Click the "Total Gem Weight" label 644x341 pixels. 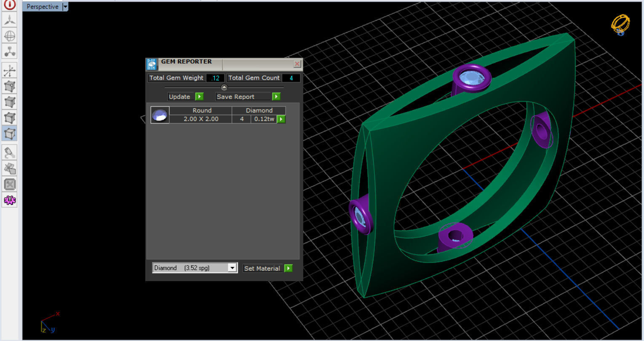[x=176, y=78]
